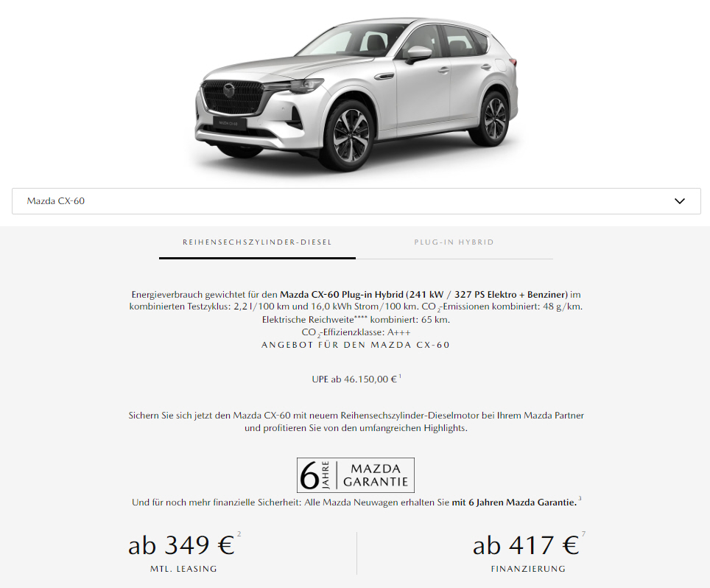
Task: Switch to the Plug-in Hybrid tab
Action: [454, 242]
